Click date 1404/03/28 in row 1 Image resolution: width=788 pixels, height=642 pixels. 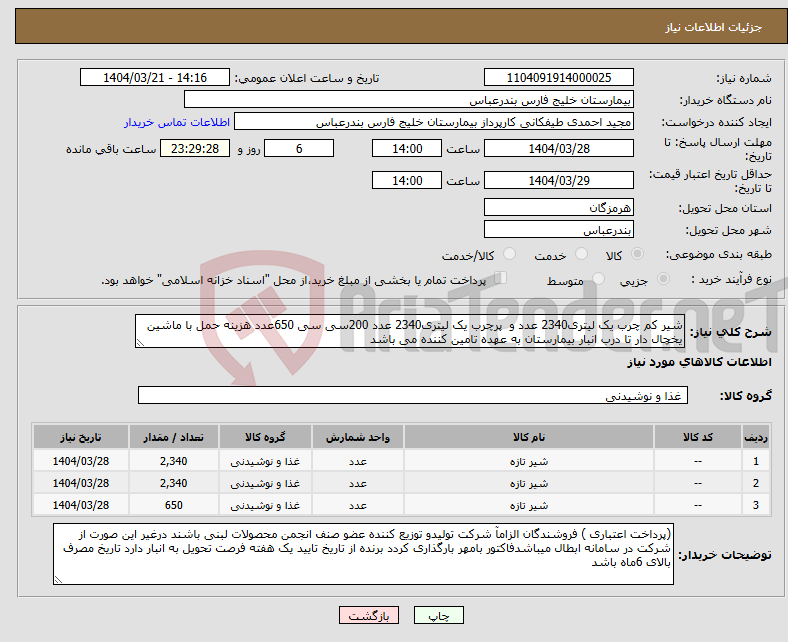coord(80,461)
